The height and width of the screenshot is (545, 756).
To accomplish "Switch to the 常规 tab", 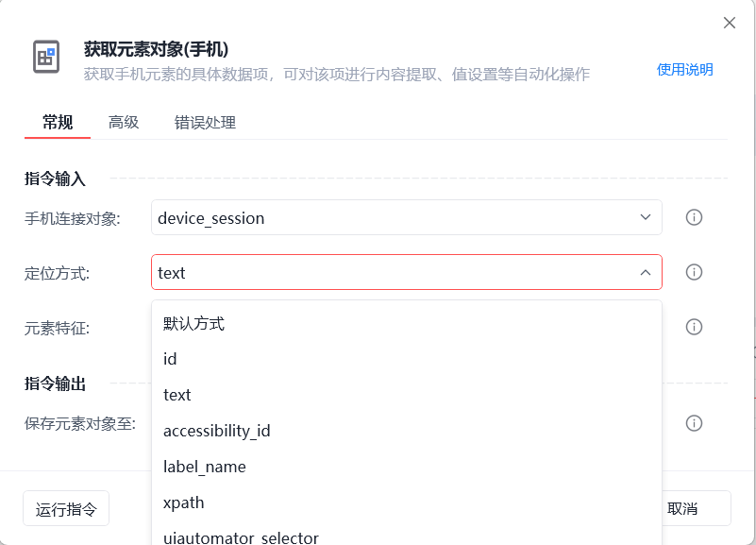I will pyautogui.click(x=58, y=122).
